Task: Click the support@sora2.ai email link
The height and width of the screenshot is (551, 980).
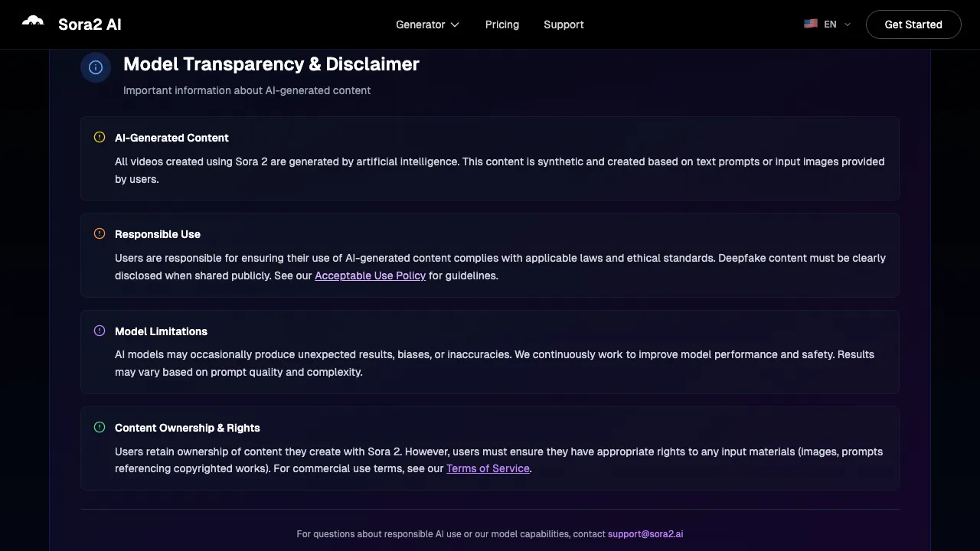Action: pos(645,534)
